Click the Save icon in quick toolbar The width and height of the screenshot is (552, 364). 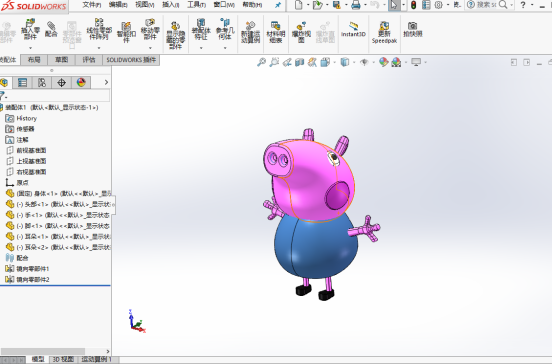(337, 5)
